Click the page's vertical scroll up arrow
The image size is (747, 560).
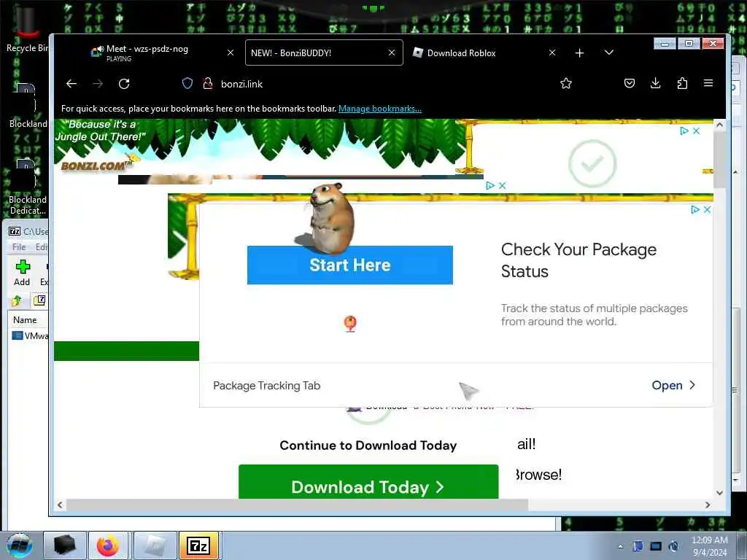tap(719, 125)
